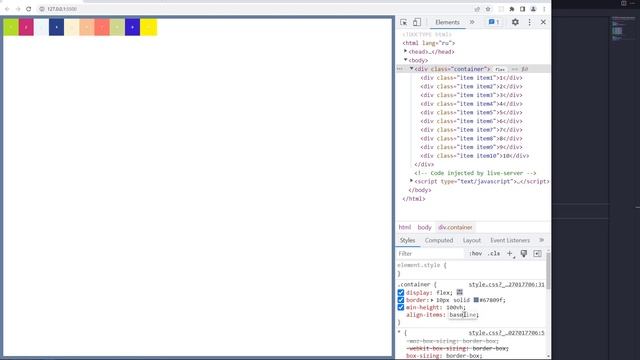Viewport: 640px width, 360px height.
Task: Uncheck the min-height property checkbox
Action: coord(401,307)
